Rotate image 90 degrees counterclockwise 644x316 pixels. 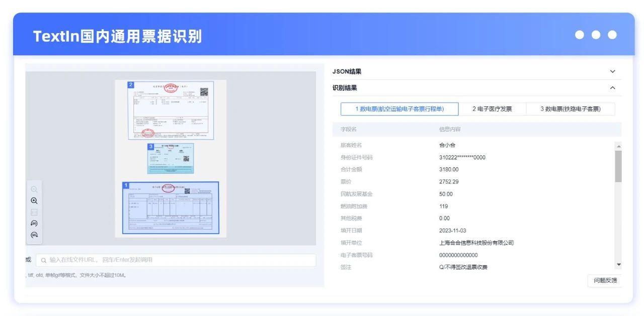point(34,223)
